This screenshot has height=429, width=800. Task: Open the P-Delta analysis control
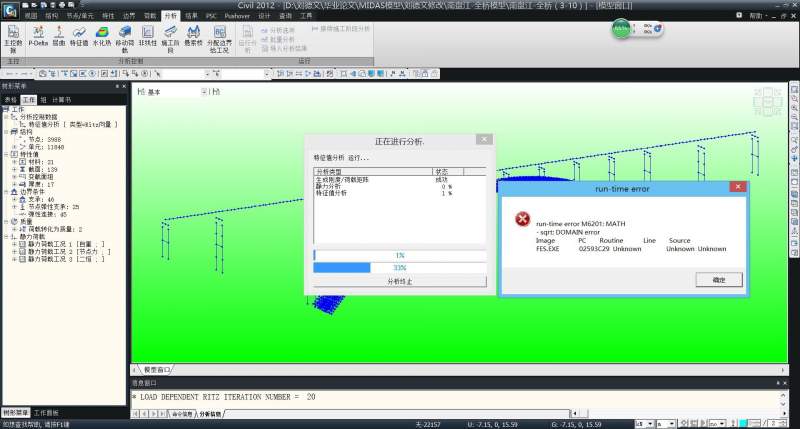click(38, 36)
